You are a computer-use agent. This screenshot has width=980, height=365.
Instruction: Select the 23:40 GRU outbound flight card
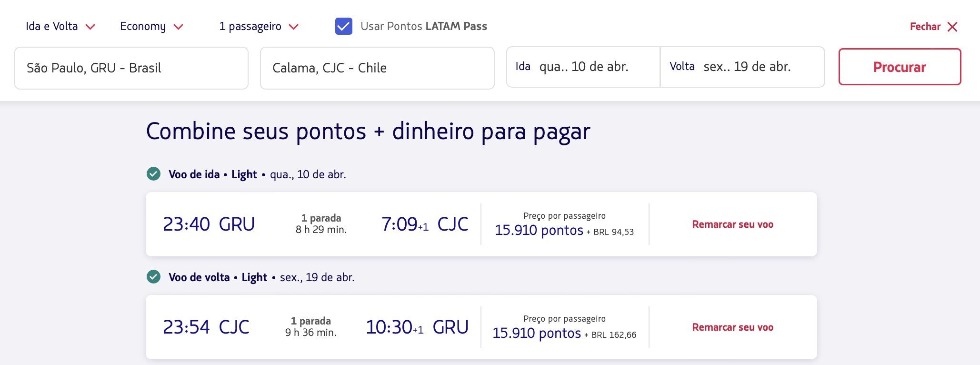(x=481, y=224)
